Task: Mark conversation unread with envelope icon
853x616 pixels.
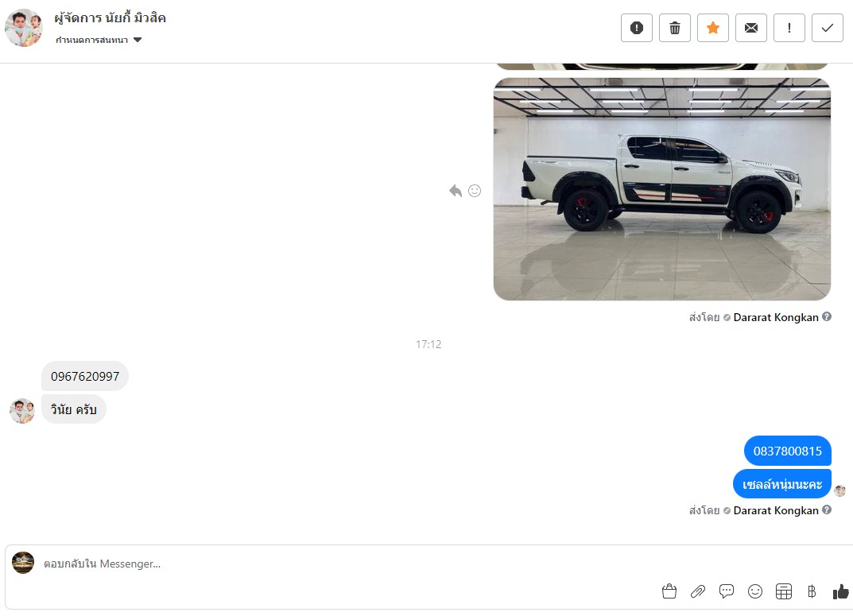Action: [750, 28]
